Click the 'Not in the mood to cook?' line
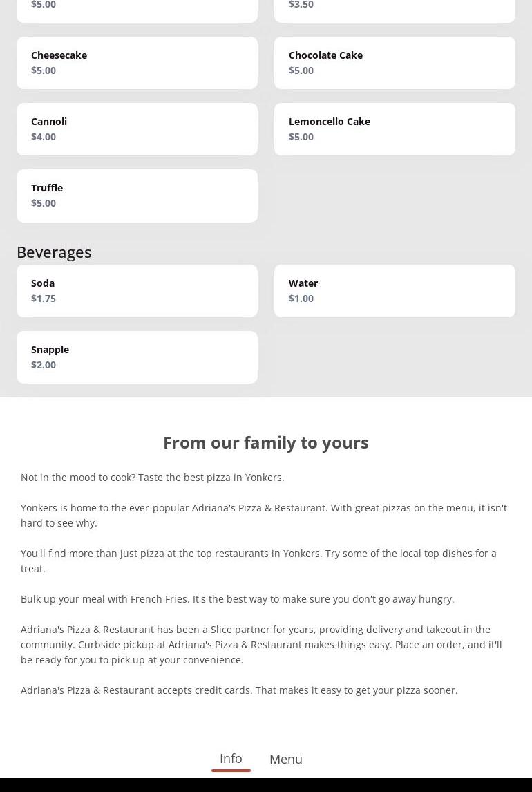 click(x=153, y=478)
